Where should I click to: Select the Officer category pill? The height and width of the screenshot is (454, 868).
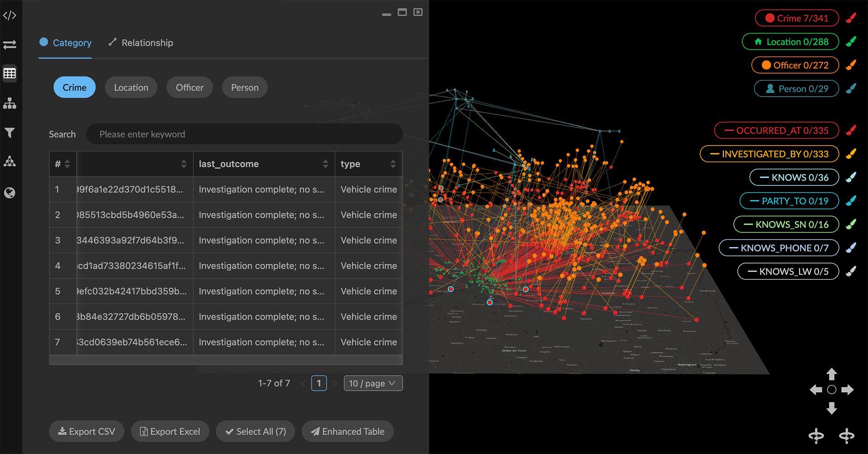pos(189,88)
